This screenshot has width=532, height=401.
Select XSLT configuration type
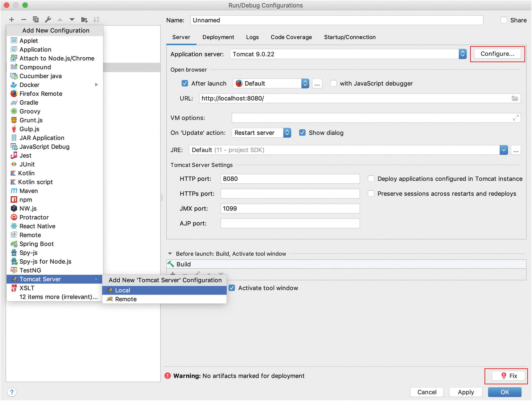click(55, 288)
